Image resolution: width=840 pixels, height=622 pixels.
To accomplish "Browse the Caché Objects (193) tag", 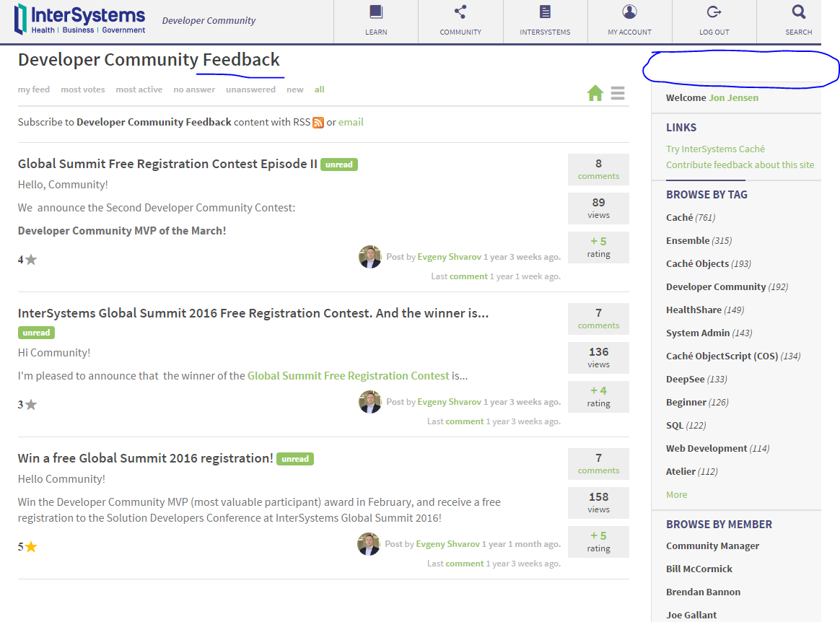I will click(708, 263).
